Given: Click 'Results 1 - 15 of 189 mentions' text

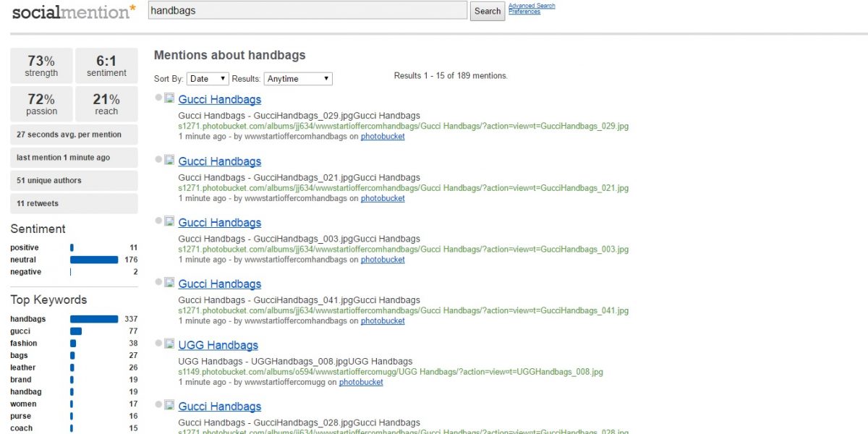Looking at the screenshot, I should 451,76.
